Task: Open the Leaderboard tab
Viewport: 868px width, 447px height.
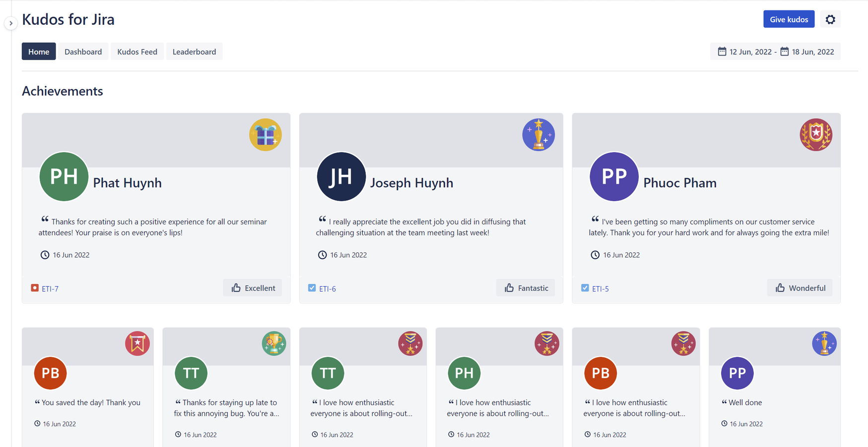Action: pyautogui.click(x=194, y=52)
